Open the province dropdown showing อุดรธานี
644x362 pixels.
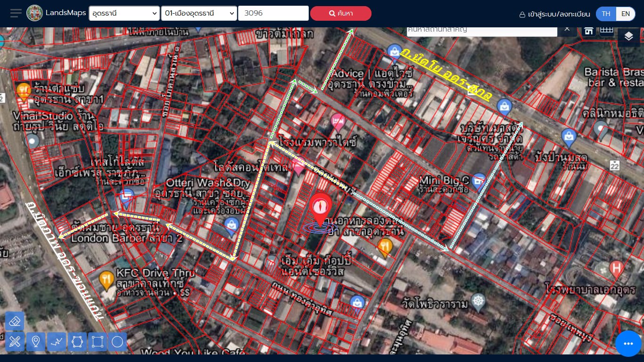[x=124, y=13]
